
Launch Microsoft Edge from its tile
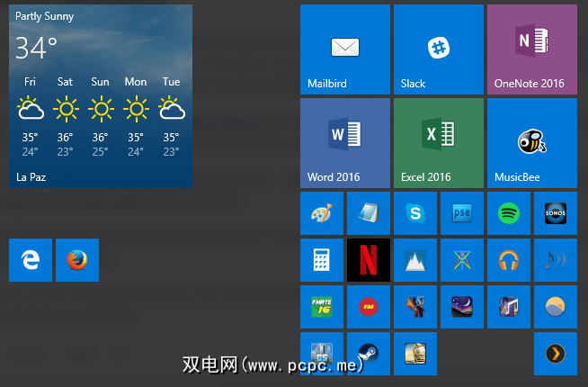[31, 260]
